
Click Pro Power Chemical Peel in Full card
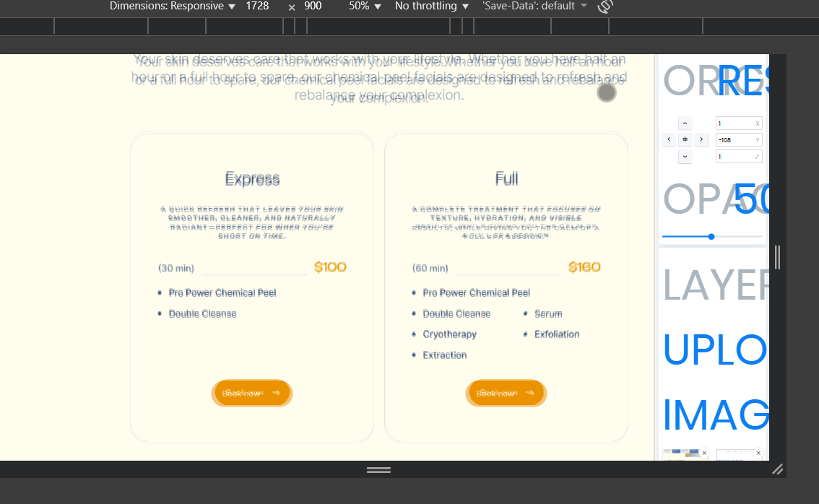(x=477, y=293)
